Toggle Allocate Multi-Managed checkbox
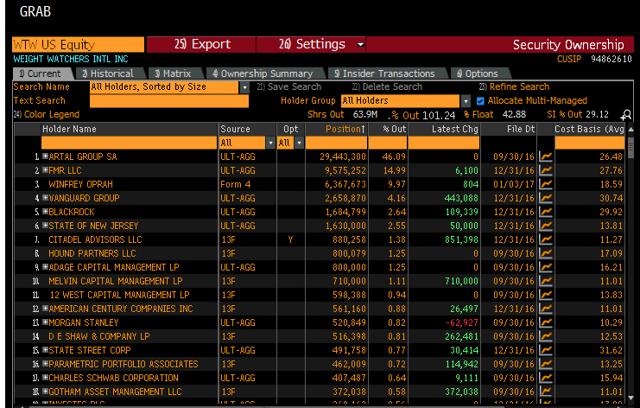The height and width of the screenshot is (408, 640). pos(480,101)
